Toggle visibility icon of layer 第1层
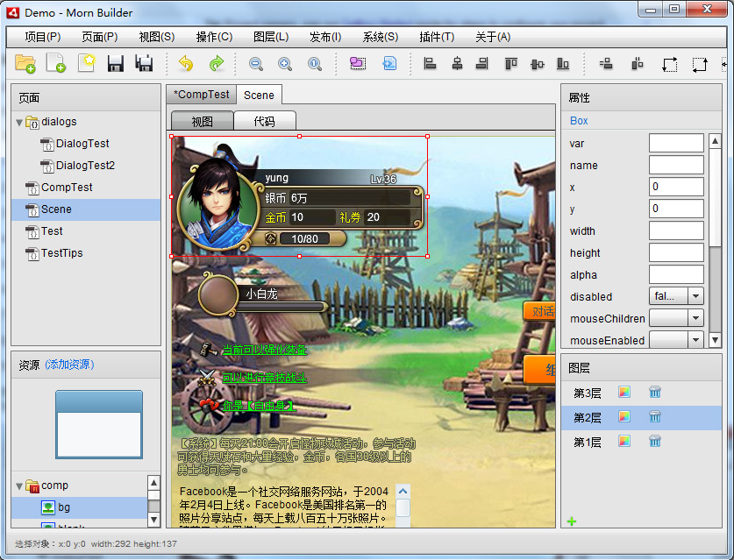 point(624,441)
